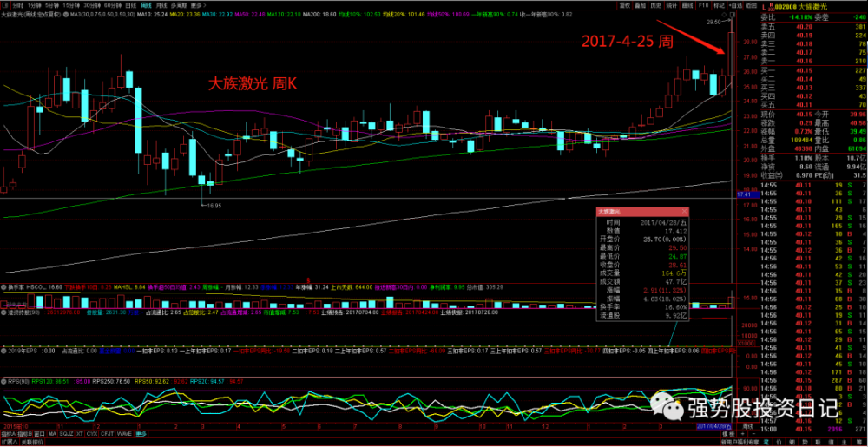Expand the 扩展 panel toggle

coord(10,442)
